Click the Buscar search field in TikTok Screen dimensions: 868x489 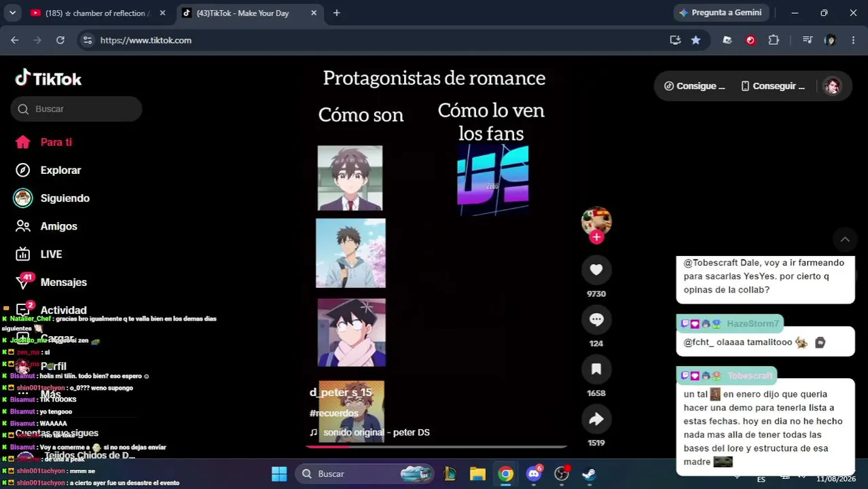(x=76, y=109)
